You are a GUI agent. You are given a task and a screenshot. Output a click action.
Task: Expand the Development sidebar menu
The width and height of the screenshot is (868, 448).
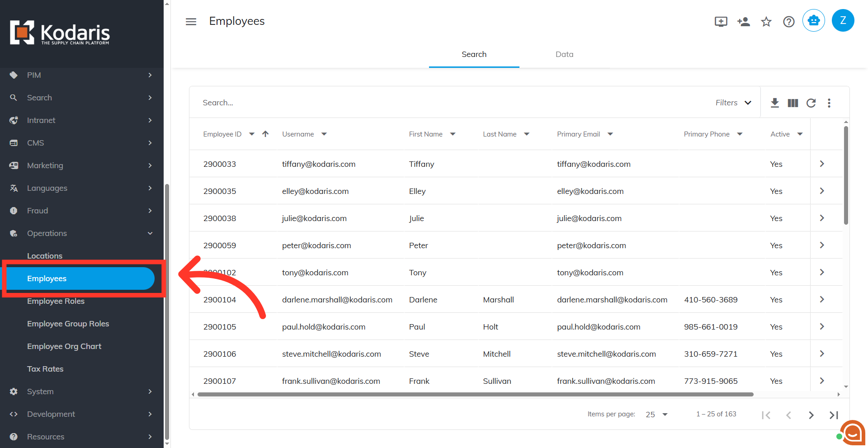pyautogui.click(x=81, y=414)
